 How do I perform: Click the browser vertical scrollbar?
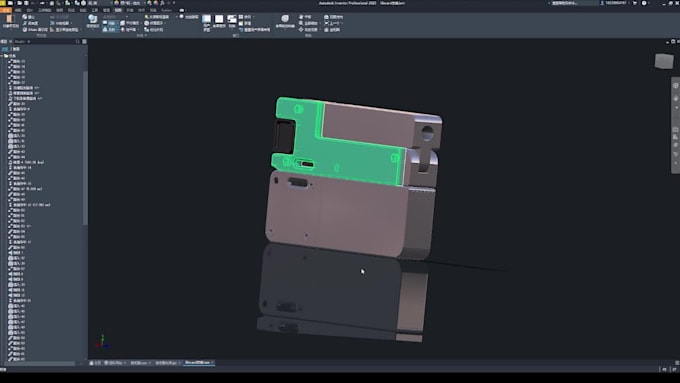[85, 147]
